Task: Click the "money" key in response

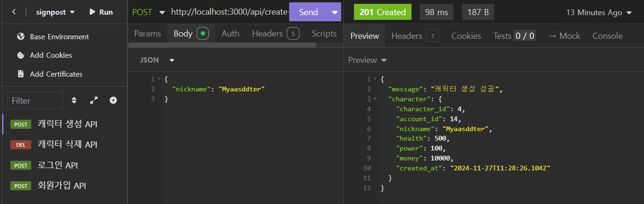Action: (x=410, y=159)
